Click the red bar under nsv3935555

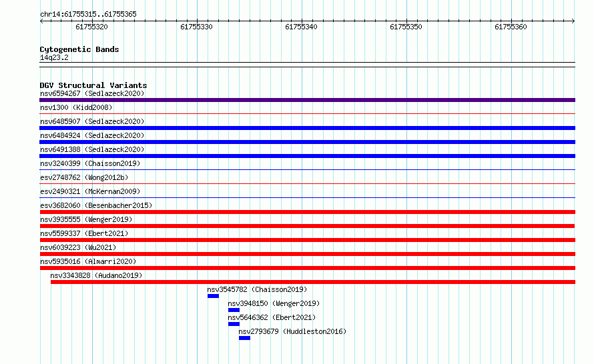tap(307, 226)
